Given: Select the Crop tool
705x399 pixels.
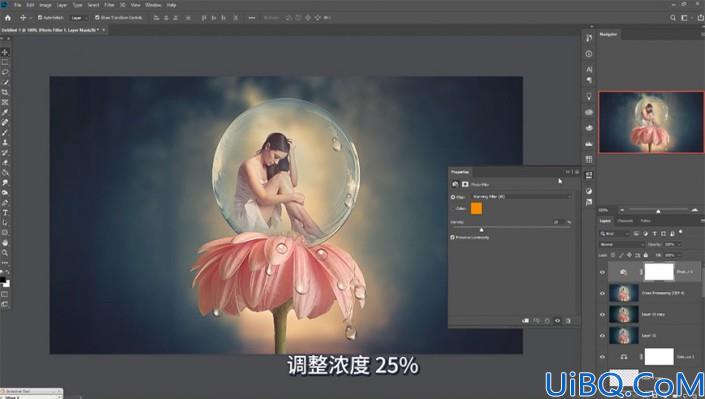Looking at the screenshot, I should (5, 92).
